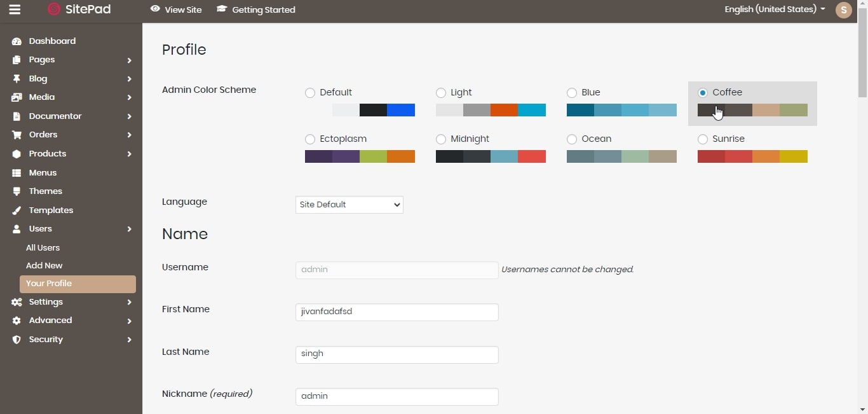
Task: Expand the Advanced submenu chevron
Action: tap(129, 321)
